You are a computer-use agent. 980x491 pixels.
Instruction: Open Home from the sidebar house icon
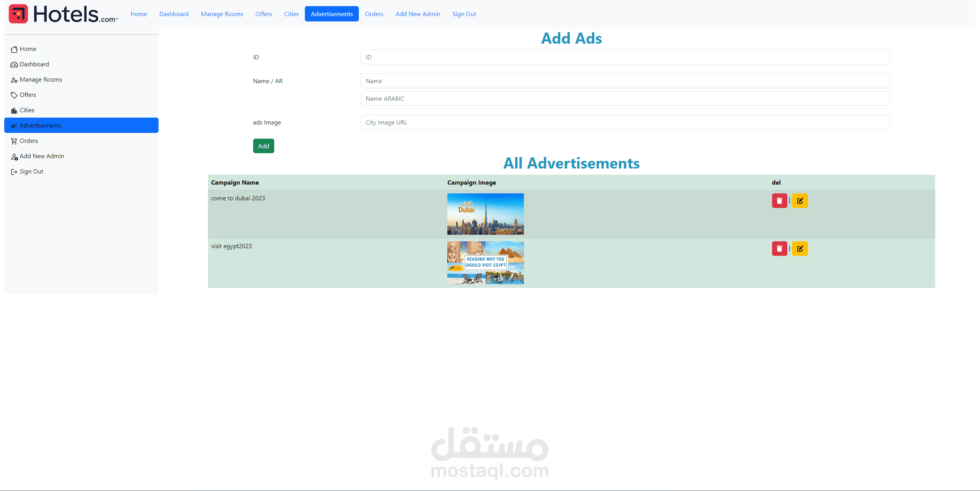(24, 49)
